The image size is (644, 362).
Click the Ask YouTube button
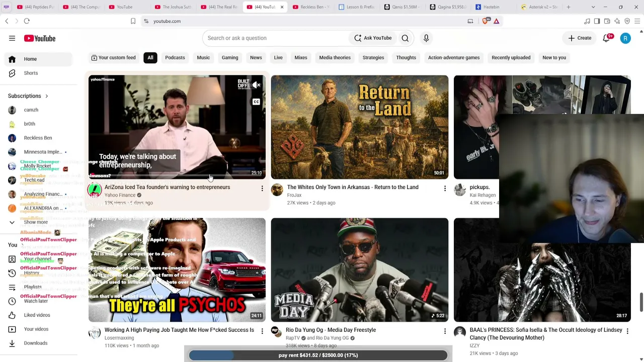pyautogui.click(x=373, y=38)
